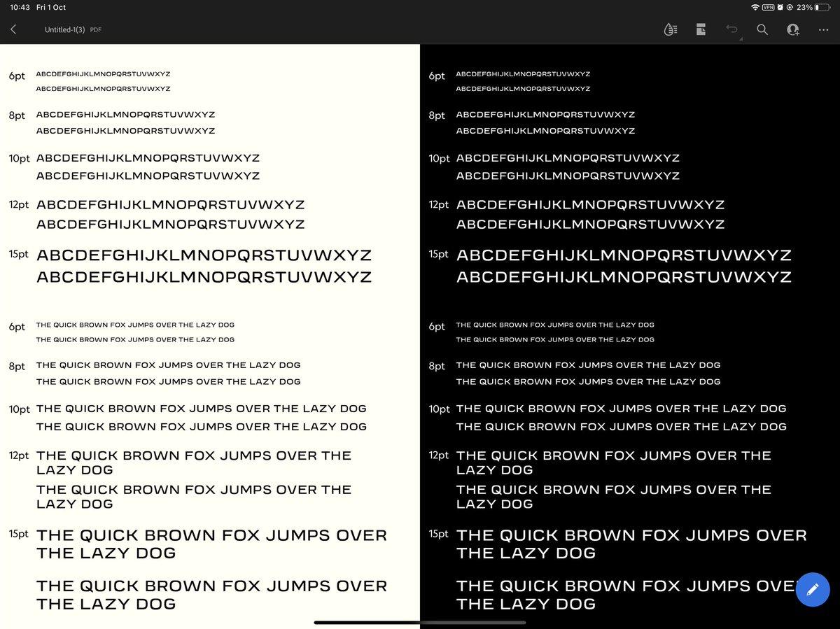Open search with the magnifier icon

(x=762, y=29)
